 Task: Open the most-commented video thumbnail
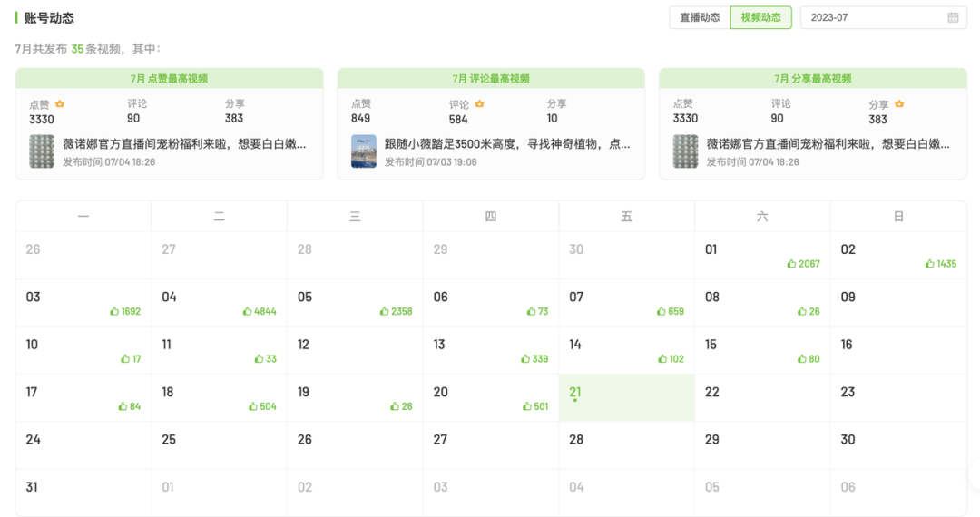click(363, 151)
